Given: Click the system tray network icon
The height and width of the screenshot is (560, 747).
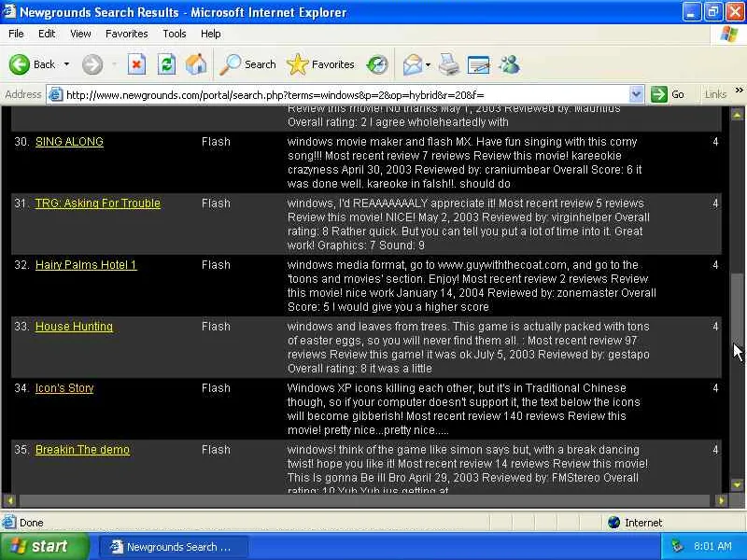Looking at the screenshot, I should pyautogui.click(x=677, y=546).
